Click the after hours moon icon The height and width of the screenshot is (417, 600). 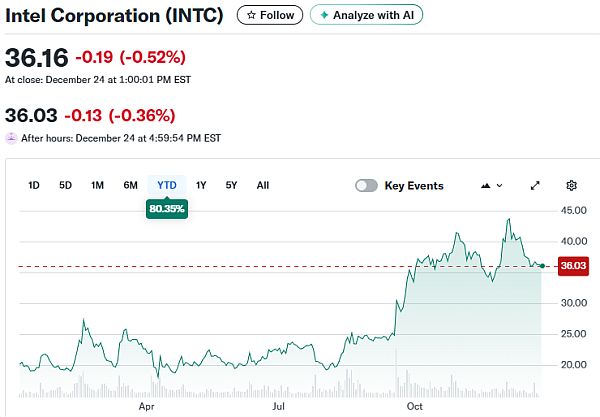11,138
